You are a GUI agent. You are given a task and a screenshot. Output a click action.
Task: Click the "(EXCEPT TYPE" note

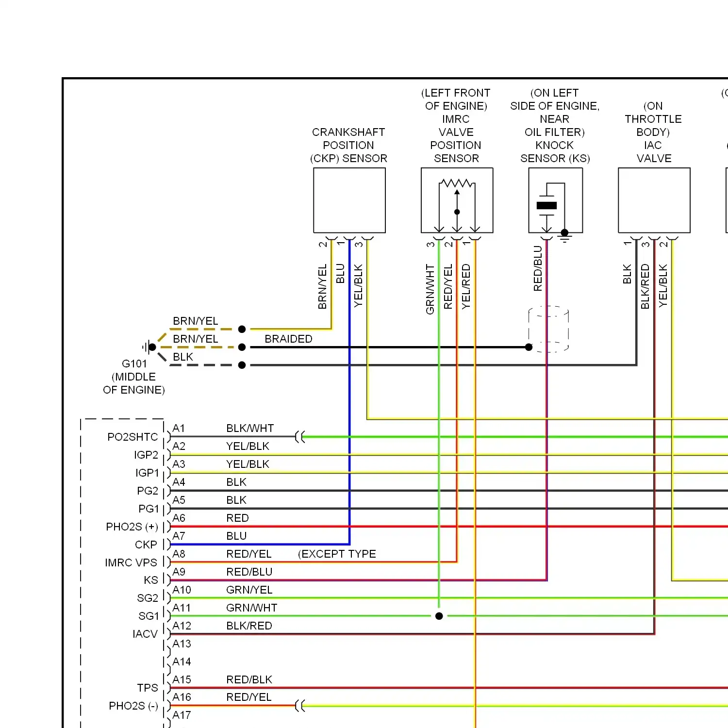coord(337,554)
